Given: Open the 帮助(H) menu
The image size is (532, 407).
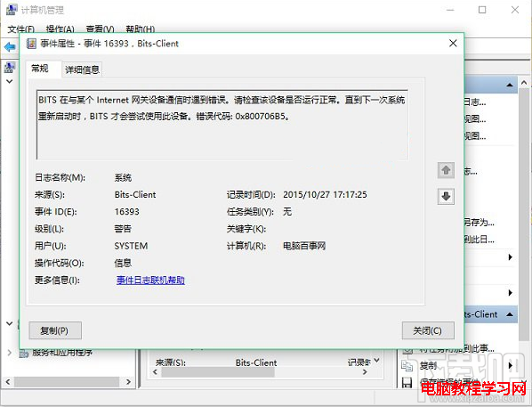Looking at the screenshot, I should coord(141,29).
